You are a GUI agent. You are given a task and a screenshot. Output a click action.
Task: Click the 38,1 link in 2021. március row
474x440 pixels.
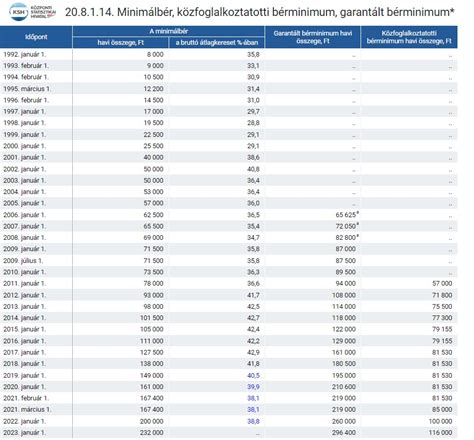253,409
